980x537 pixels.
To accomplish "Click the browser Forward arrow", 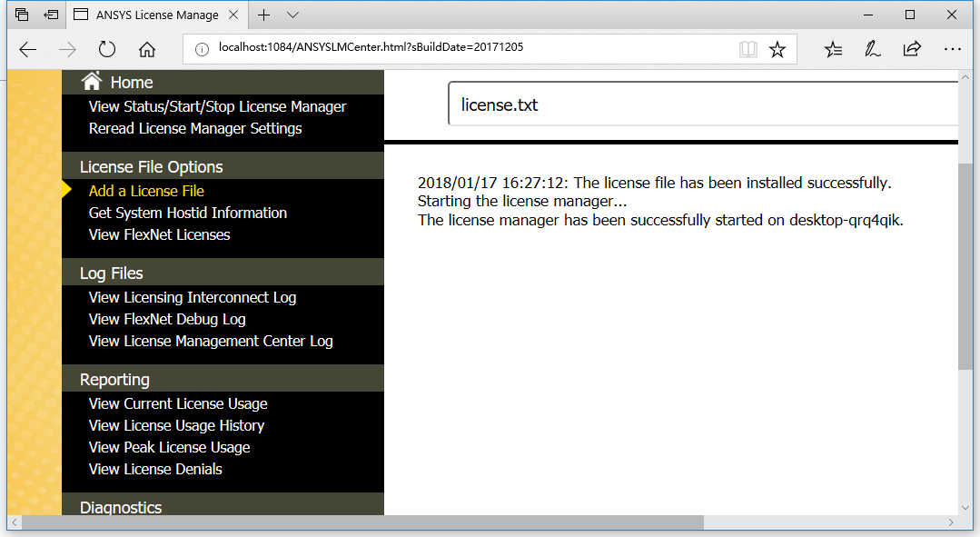I will coord(67,49).
